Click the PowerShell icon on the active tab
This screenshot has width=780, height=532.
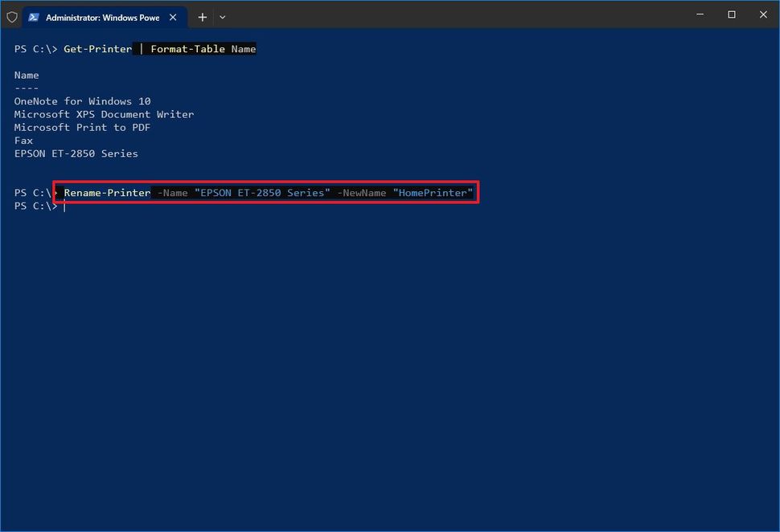coord(33,17)
